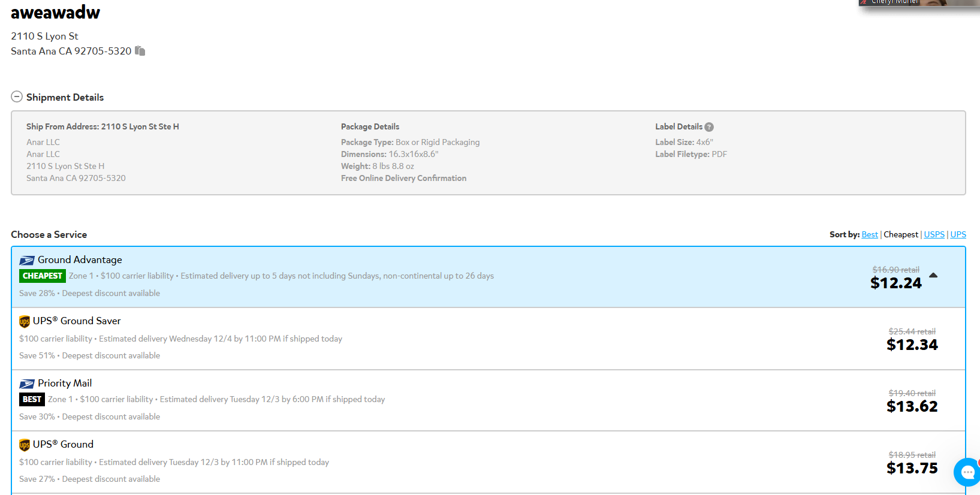980x495 pixels.
Task: Click the $13.75 UPS Ground price
Action: [912, 468]
